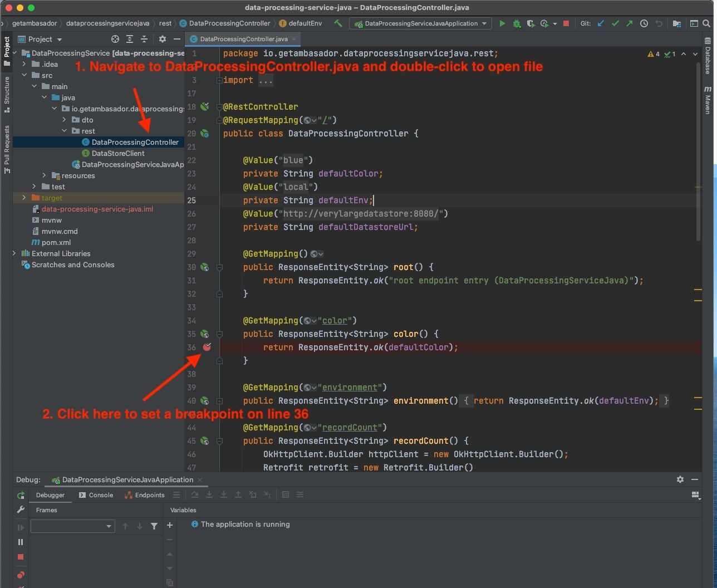Close DataProcessingController.java editor tab

coord(294,39)
